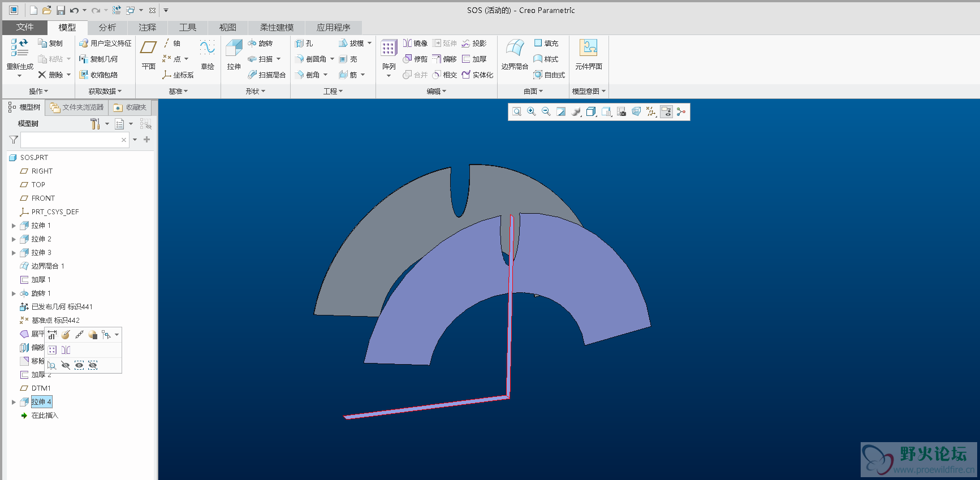Click the Project (投影) tool
The image size is (980, 480).
(474, 43)
